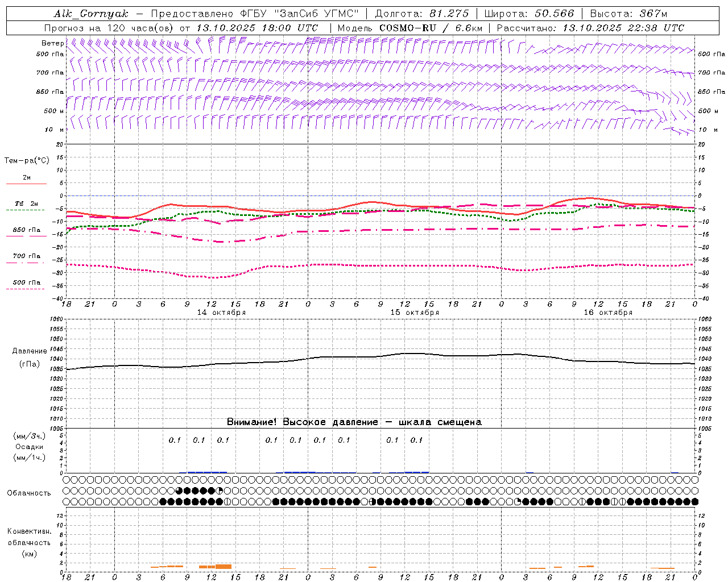Click the Облачность cloudiness label
This screenshot has width=728, height=582.
[x=29, y=493]
